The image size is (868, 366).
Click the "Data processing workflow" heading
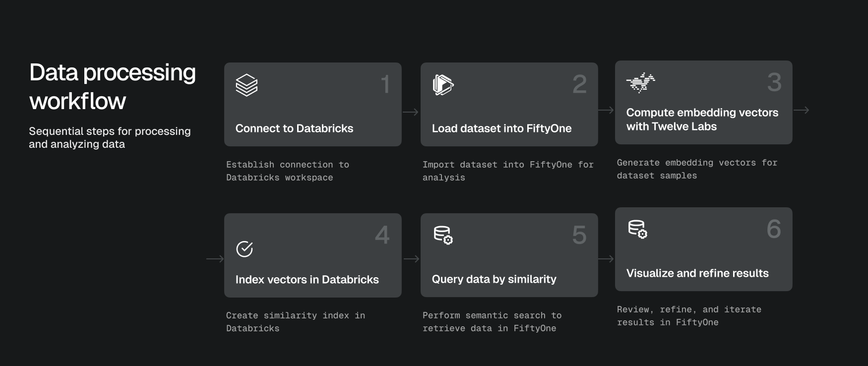(113, 87)
